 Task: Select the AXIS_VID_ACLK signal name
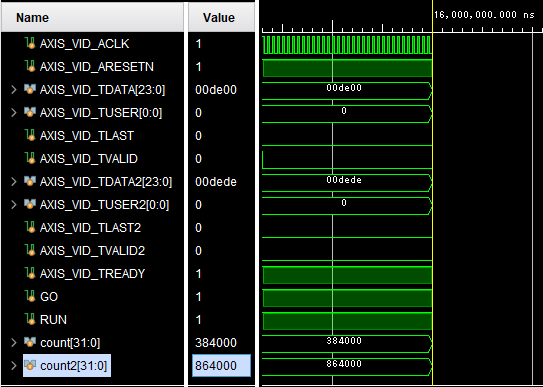pos(84,44)
